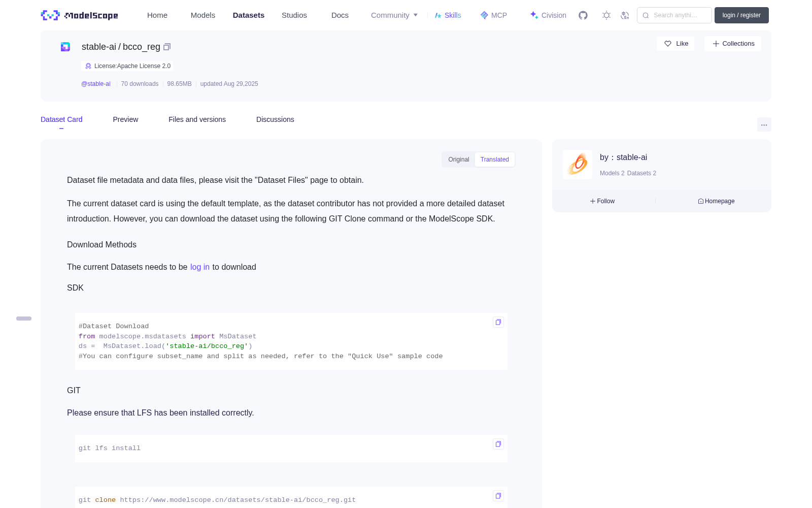The image size is (812, 508).
Task: Like this dataset
Action: (675, 44)
